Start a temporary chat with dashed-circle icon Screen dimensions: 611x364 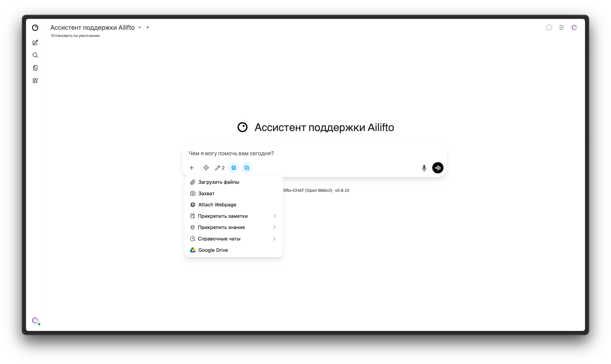click(x=549, y=28)
